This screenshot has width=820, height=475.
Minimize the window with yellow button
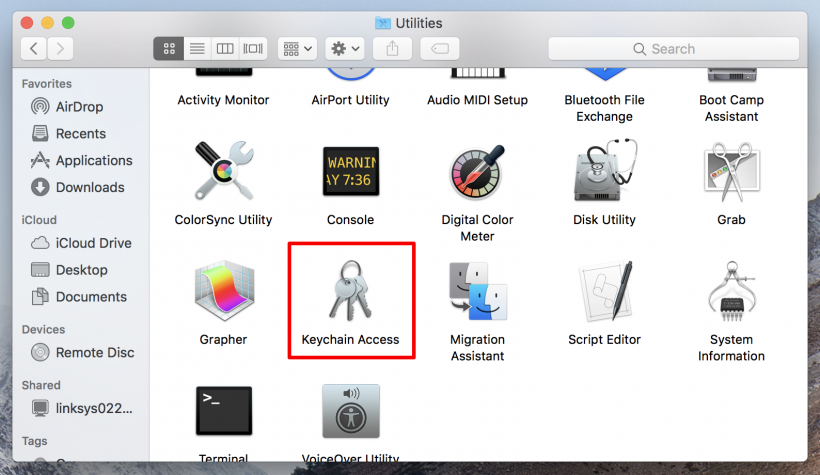pyautogui.click(x=48, y=23)
